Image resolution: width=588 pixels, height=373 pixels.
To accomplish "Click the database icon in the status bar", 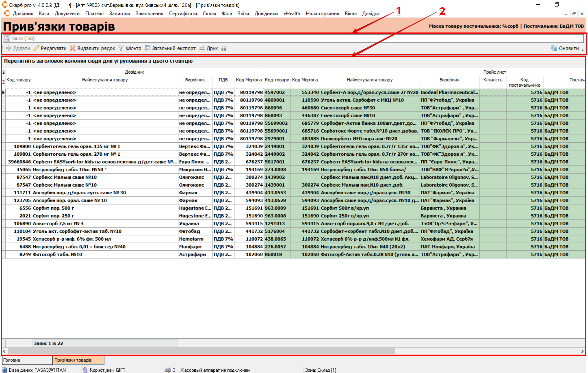I will click(5, 370).
